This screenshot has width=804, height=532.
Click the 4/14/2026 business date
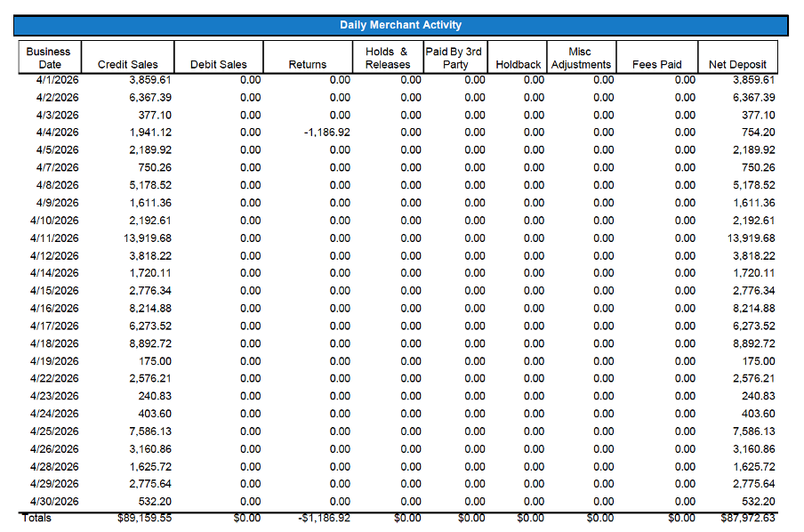click(54, 273)
